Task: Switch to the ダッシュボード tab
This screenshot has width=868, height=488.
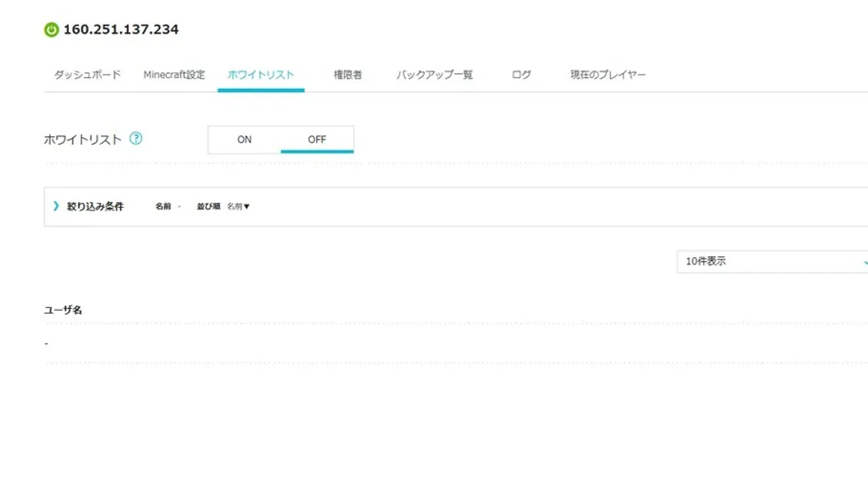Action: click(86, 74)
